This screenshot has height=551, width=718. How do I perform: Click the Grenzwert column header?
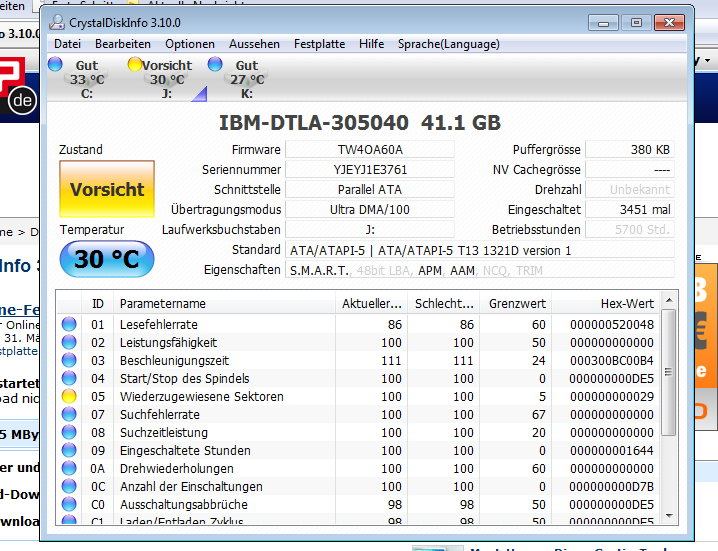click(516, 304)
